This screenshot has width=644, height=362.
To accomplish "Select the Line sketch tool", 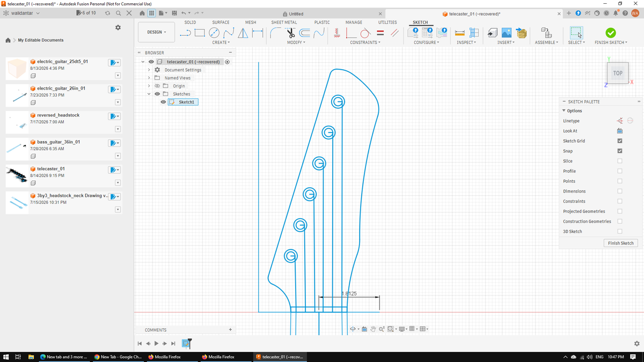I will 185,32.
